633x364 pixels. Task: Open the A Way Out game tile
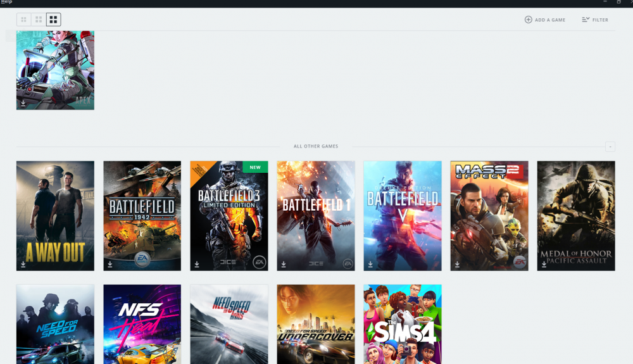(x=55, y=216)
